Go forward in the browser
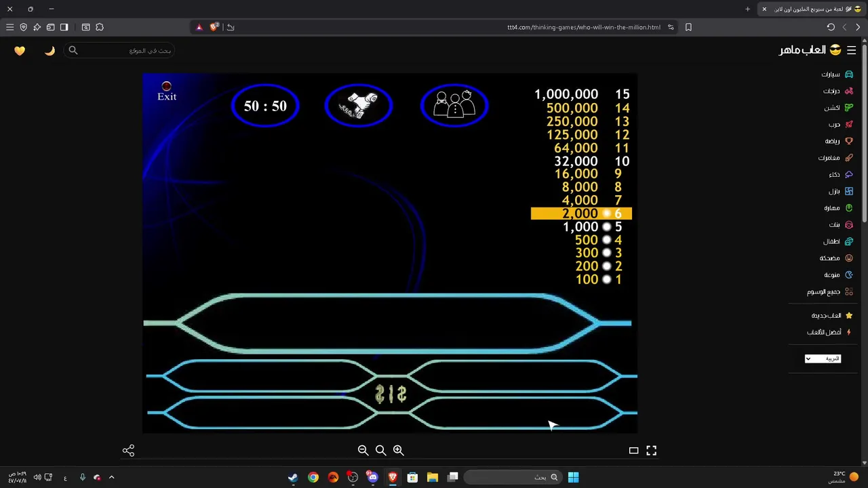The width and height of the screenshot is (868, 488). click(844, 27)
